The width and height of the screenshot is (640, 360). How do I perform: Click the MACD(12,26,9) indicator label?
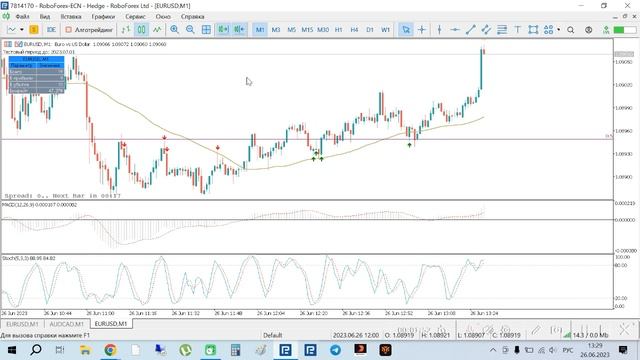point(40,204)
